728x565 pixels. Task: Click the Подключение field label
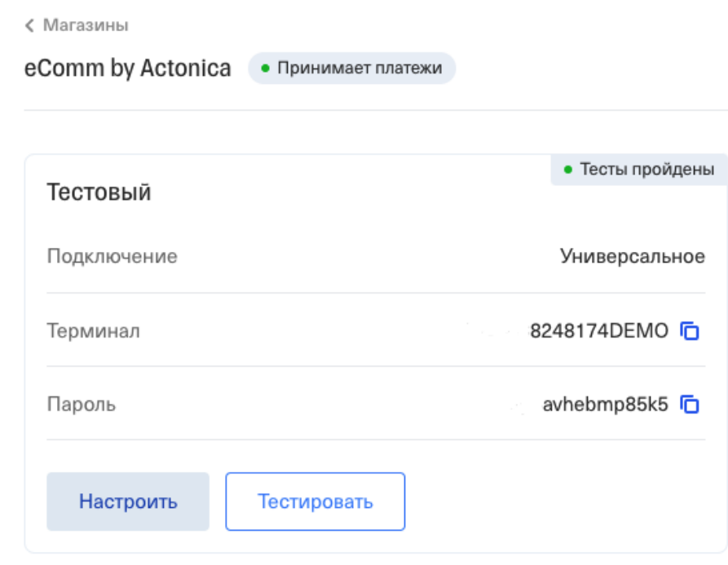click(x=112, y=257)
